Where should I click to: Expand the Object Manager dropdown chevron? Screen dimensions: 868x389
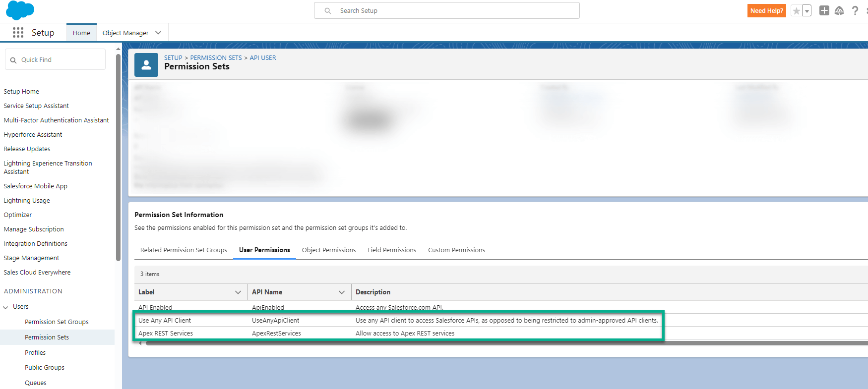point(158,33)
